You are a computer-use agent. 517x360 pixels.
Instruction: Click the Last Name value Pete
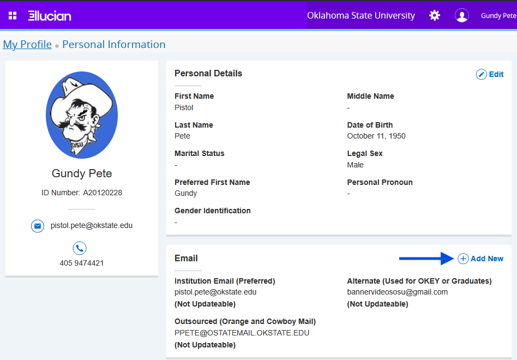click(x=182, y=136)
